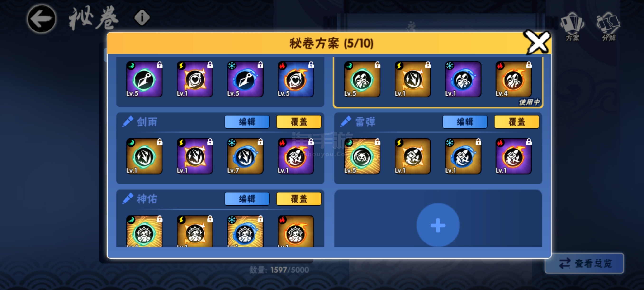Click 覆盖 button for 雷弹 plan
This screenshot has width=644, height=290.
tap(516, 122)
